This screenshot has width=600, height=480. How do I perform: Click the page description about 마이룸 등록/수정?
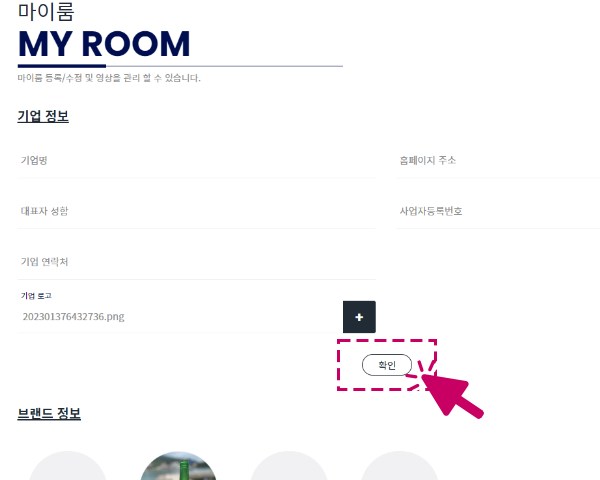pyautogui.click(x=109, y=78)
